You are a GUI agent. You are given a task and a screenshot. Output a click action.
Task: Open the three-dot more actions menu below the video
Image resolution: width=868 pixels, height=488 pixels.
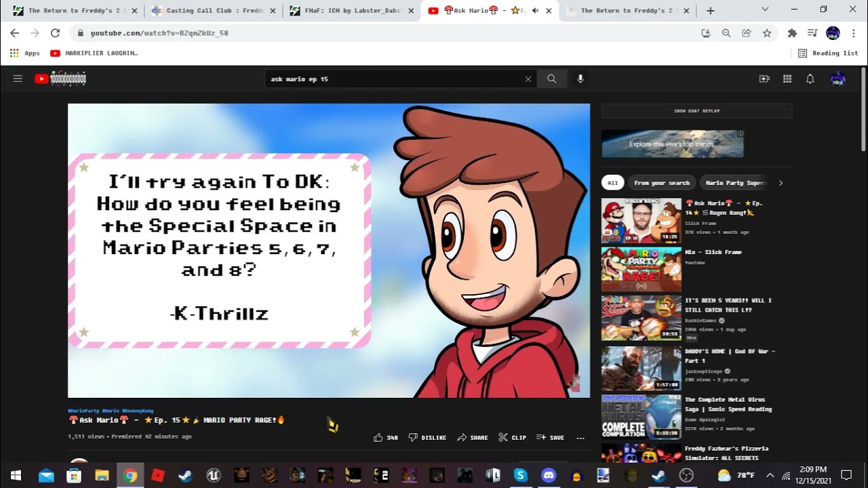tap(580, 438)
